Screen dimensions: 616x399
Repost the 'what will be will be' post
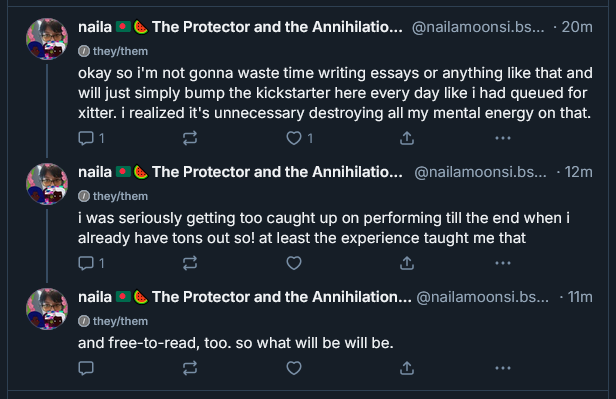190,368
